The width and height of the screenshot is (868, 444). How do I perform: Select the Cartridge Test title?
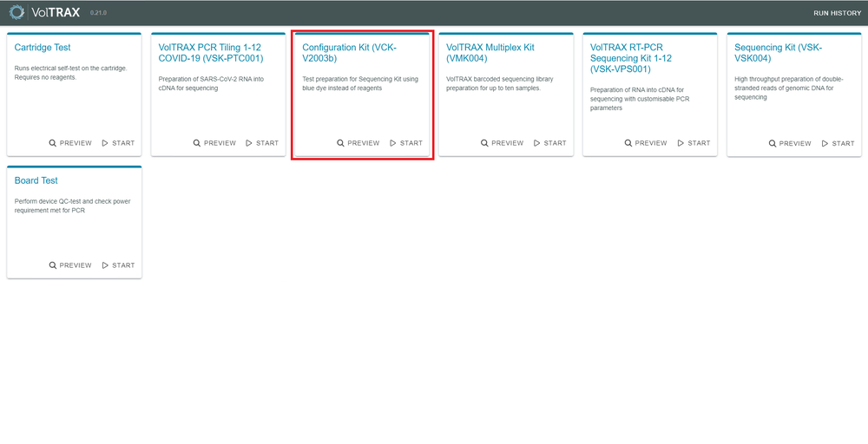(x=43, y=48)
